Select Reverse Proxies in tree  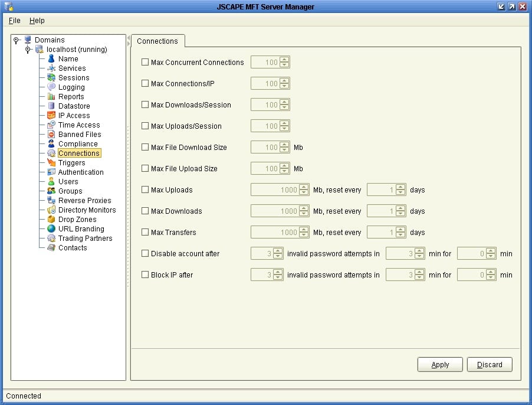(x=84, y=201)
